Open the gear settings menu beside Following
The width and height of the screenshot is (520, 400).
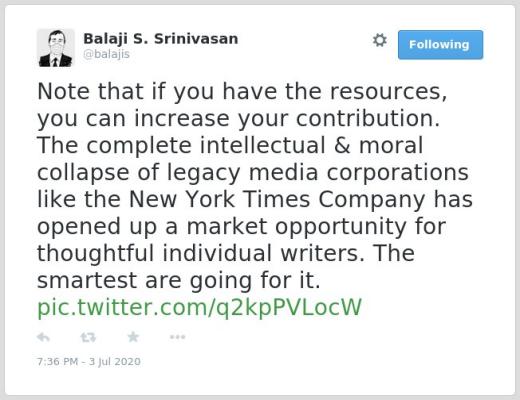tap(379, 40)
